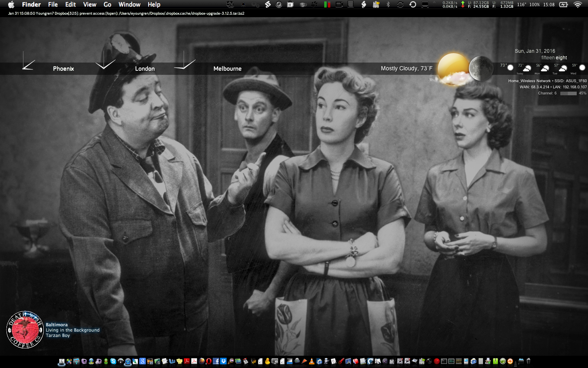Launch Opera browser from the dock
Screen dimensions: 588x368
click(x=209, y=361)
